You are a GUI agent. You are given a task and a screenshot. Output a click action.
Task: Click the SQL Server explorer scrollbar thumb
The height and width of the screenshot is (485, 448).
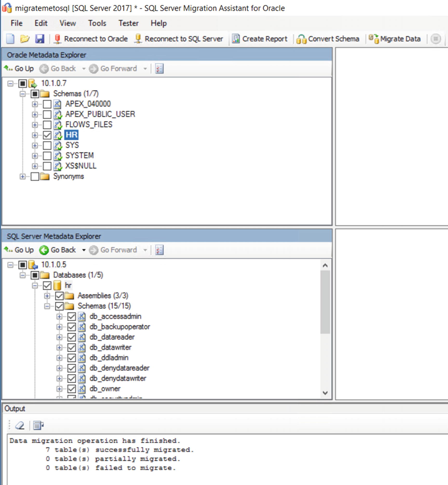325,302
